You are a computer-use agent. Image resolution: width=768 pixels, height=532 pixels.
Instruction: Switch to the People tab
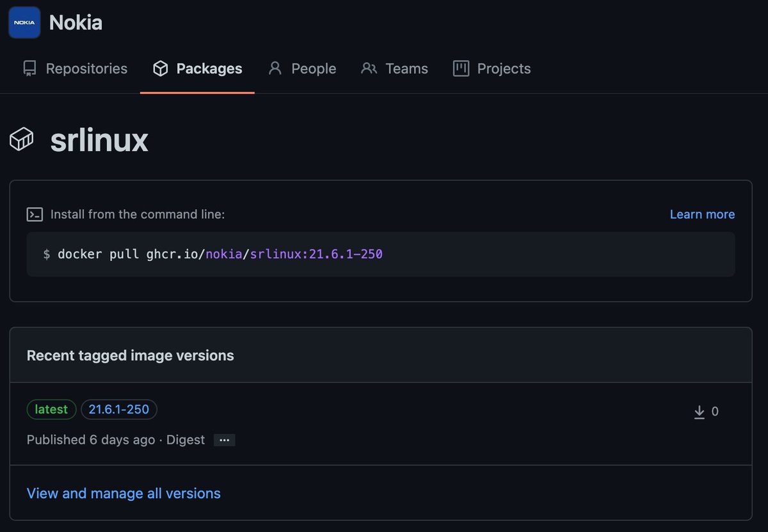[x=314, y=68]
